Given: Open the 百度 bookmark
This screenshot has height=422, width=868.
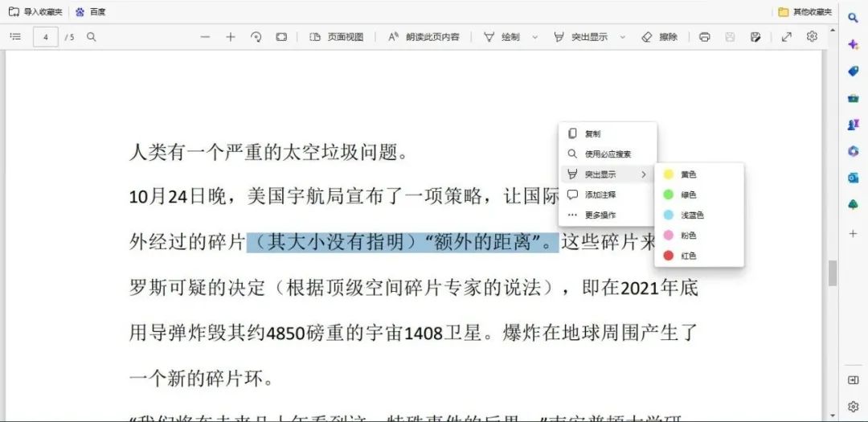Looking at the screenshot, I should 90,11.
